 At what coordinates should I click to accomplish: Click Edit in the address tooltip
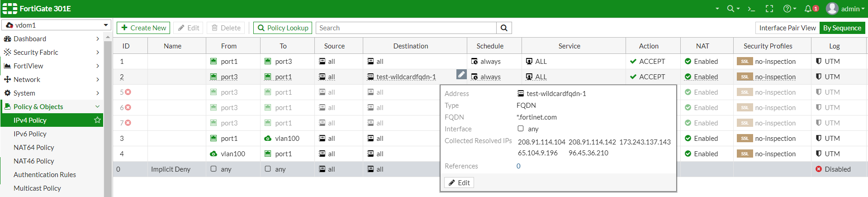[x=459, y=183]
